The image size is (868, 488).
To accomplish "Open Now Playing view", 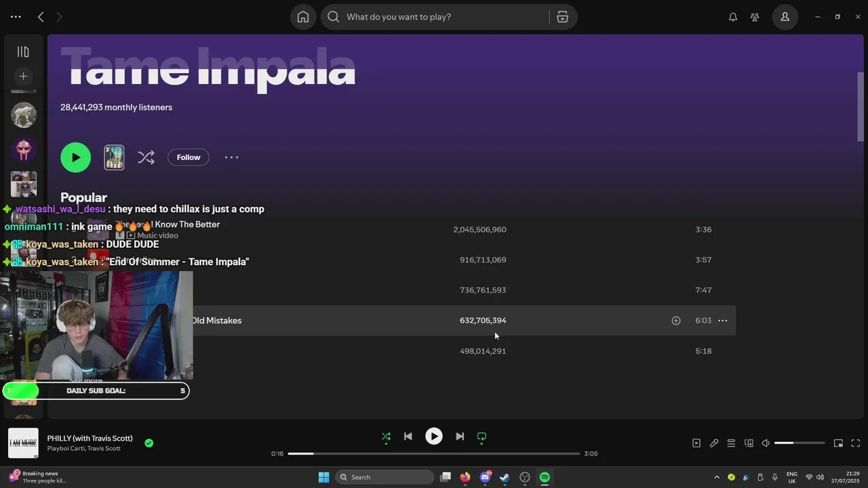I will click(696, 443).
